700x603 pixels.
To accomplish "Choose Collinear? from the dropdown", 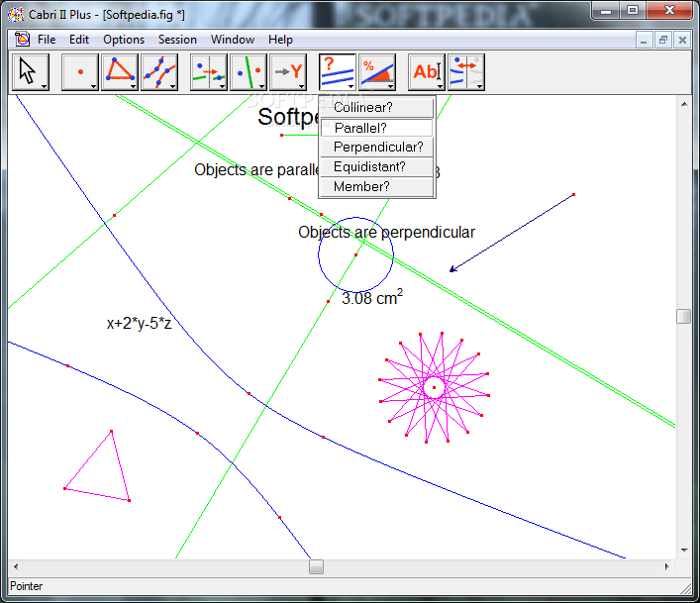I will (377, 108).
